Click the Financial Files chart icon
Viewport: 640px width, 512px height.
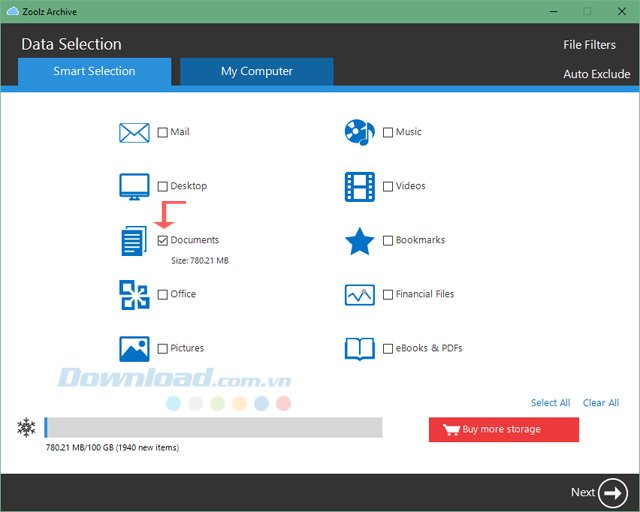[x=359, y=295]
